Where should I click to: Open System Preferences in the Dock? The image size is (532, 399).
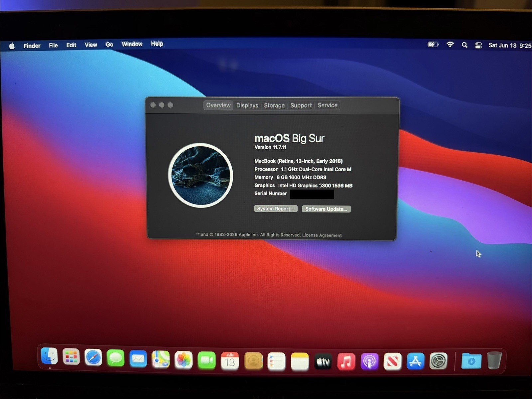coord(439,361)
